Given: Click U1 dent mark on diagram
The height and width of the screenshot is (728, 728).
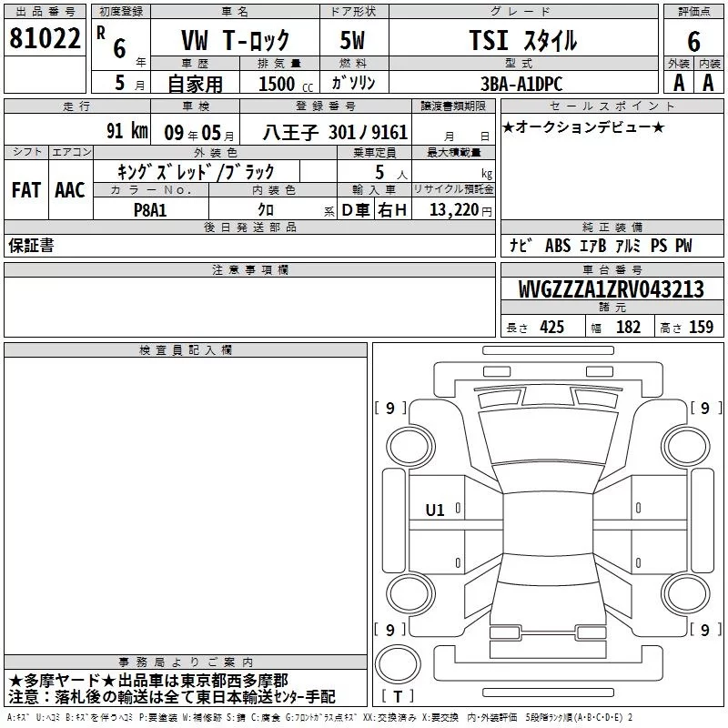Looking at the screenshot, I should (x=435, y=511).
